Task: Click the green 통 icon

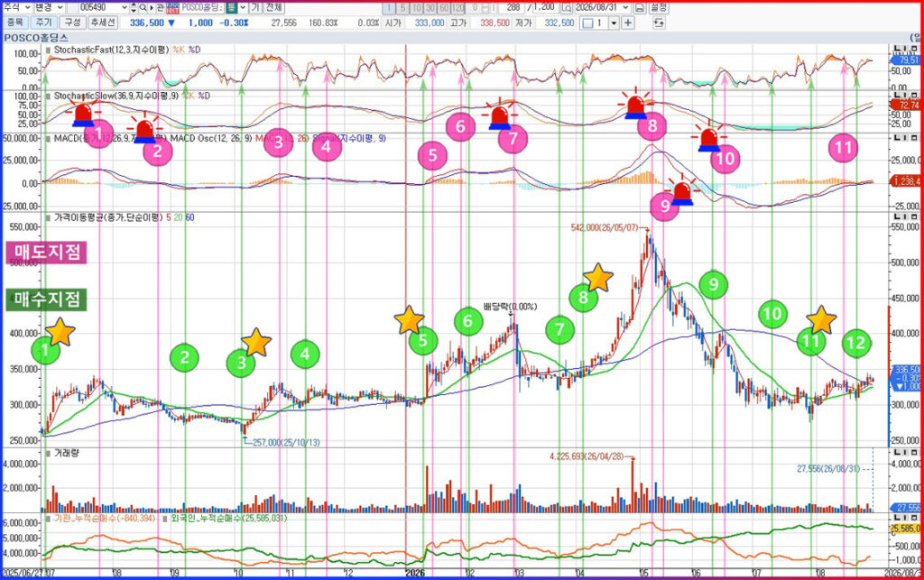Action: coord(232,7)
